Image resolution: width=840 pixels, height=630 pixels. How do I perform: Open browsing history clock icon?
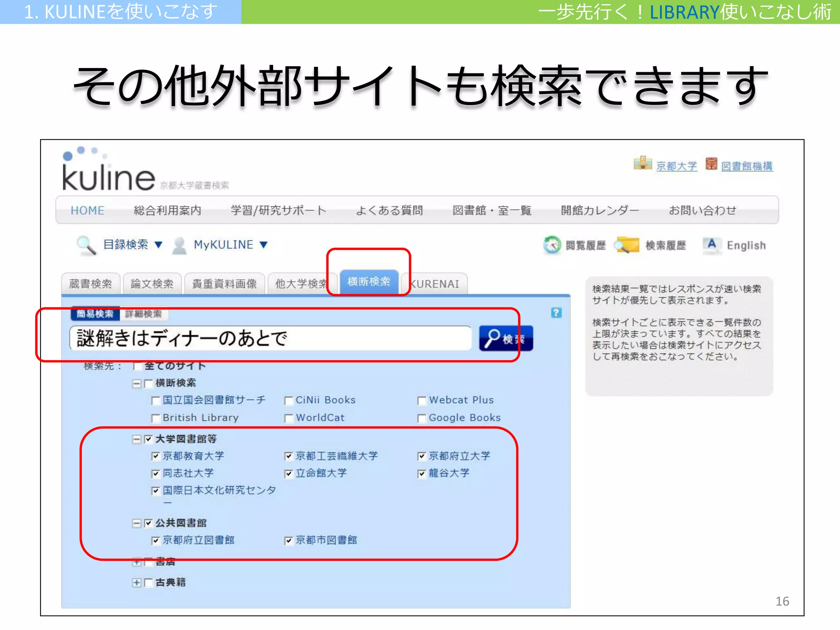point(552,245)
